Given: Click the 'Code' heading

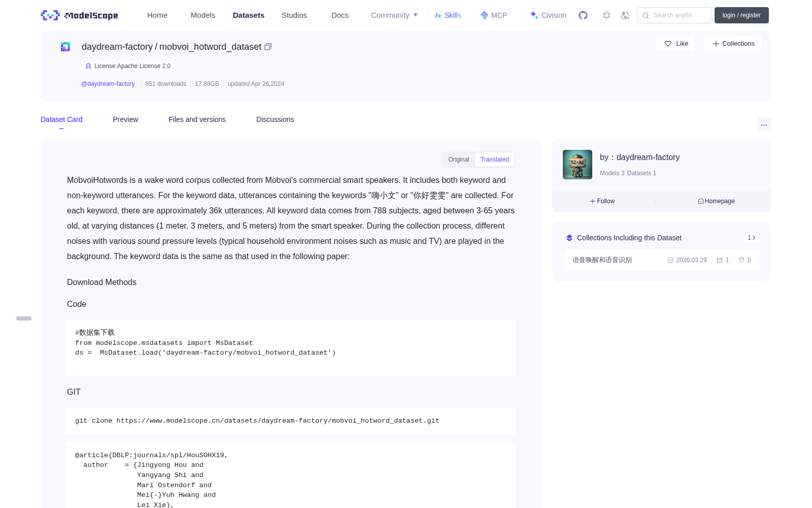Looking at the screenshot, I should 77,304.
